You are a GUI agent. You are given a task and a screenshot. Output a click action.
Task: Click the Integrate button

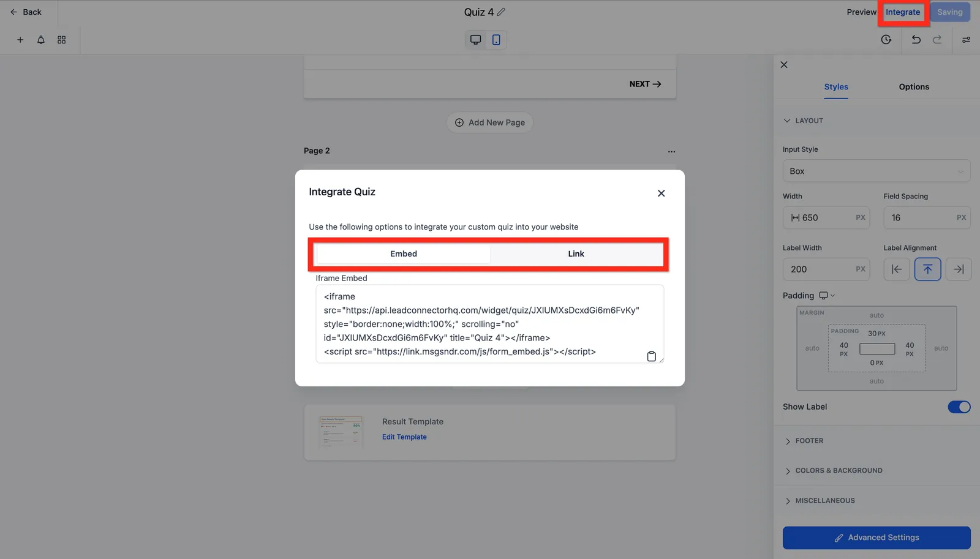tap(903, 12)
